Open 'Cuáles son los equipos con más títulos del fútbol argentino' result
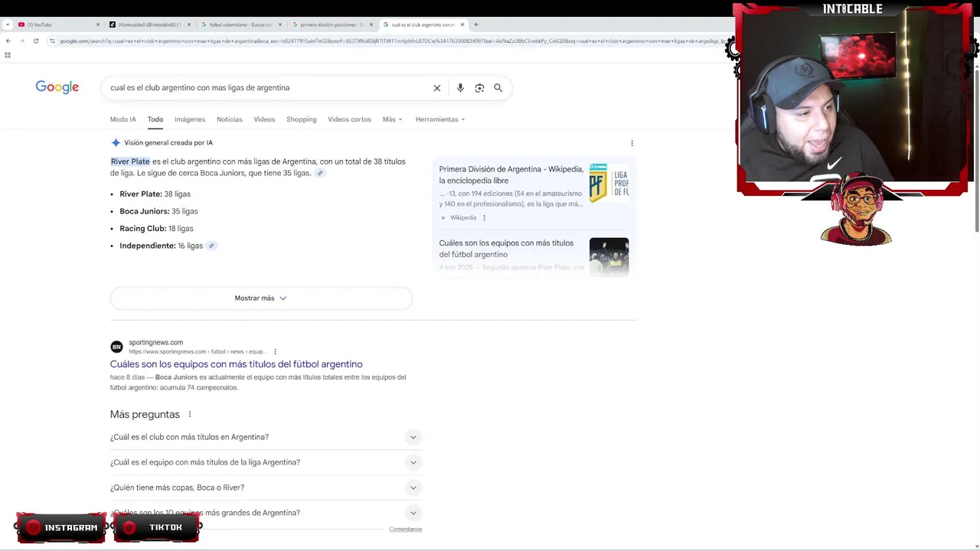 [236, 364]
